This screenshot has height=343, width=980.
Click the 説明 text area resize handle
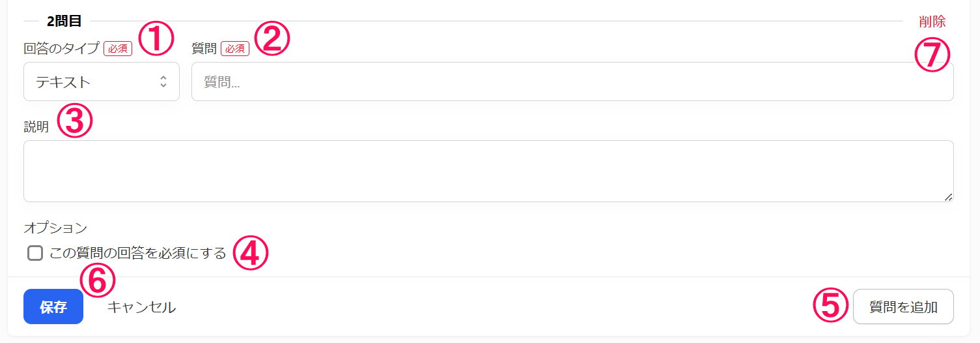(948, 196)
